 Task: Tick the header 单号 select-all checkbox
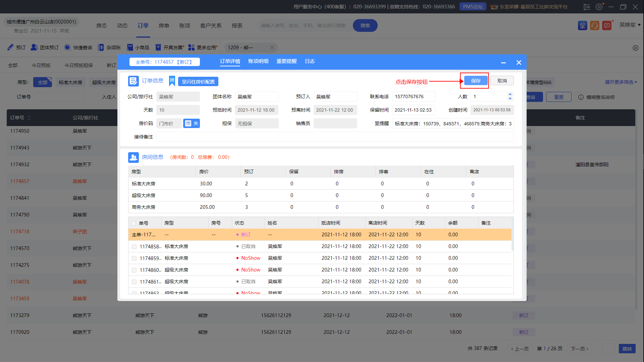(x=133, y=223)
